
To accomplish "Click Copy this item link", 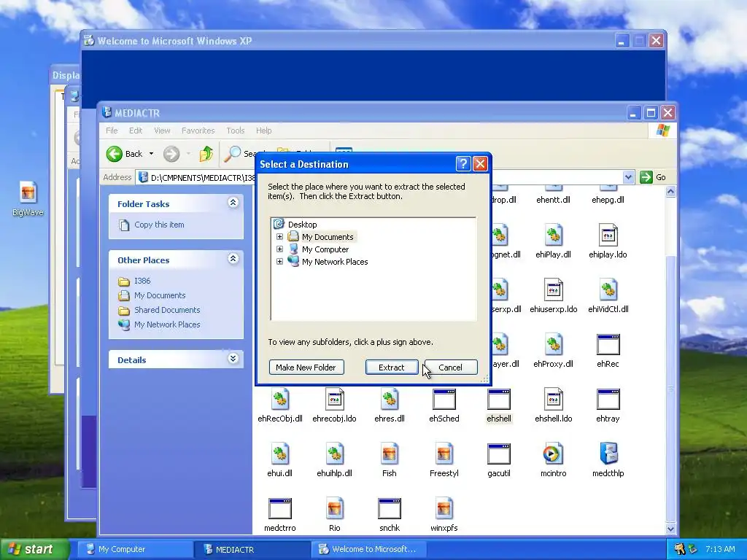I will pyautogui.click(x=159, y=225).
